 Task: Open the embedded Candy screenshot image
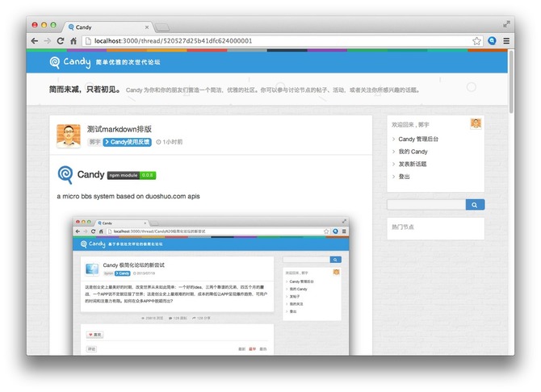click(211, 286)
